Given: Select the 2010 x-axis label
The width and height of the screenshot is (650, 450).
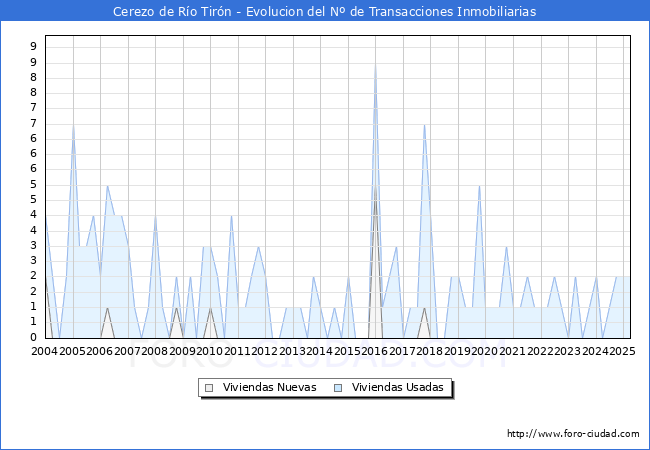Looking at the screenshot, I should 210,351.
